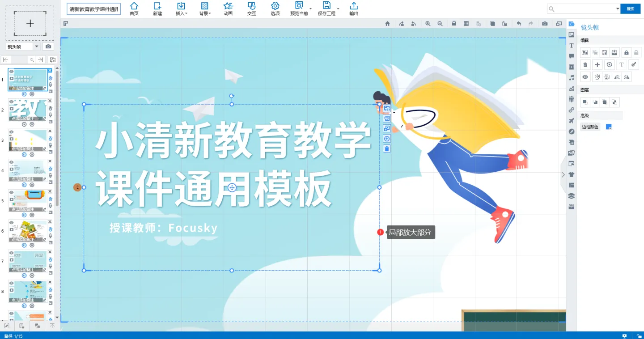Select slide thumbnail 5
This screenshot has width=644, height=339.
[x=28, y=201]
